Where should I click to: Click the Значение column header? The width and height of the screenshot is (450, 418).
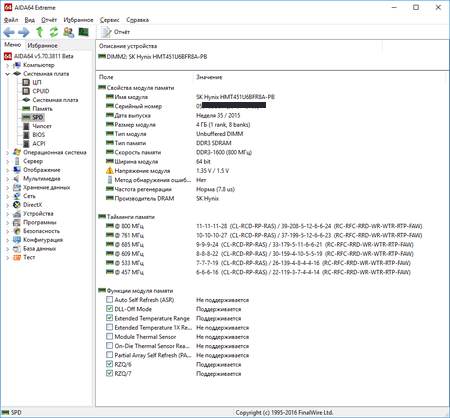point(319,77)
